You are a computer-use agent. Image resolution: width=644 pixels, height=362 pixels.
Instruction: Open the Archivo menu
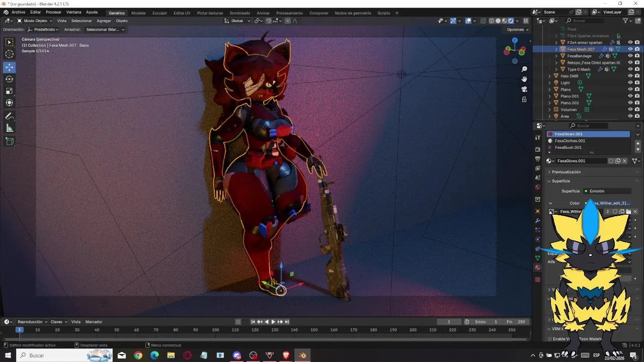point(18,12)
